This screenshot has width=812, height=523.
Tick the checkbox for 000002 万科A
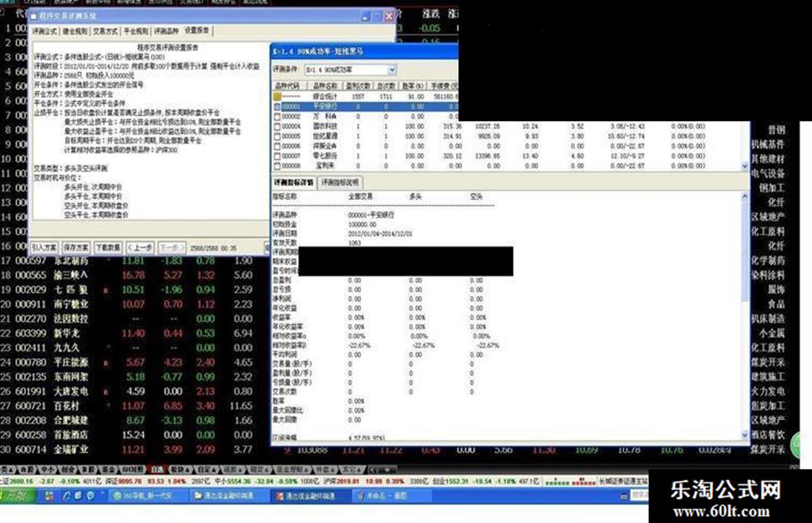click(277, 117)
